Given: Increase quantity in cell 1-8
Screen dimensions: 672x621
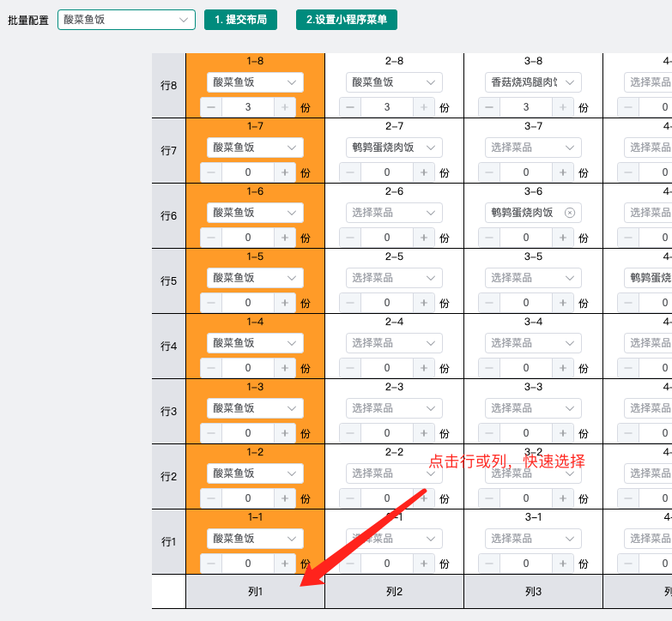Looking at the screenshot, I should pos(285,107).
